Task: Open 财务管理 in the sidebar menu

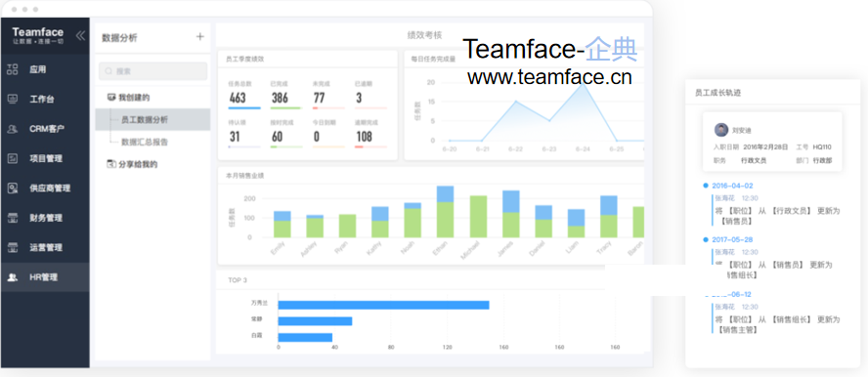Action: [45, 218]
